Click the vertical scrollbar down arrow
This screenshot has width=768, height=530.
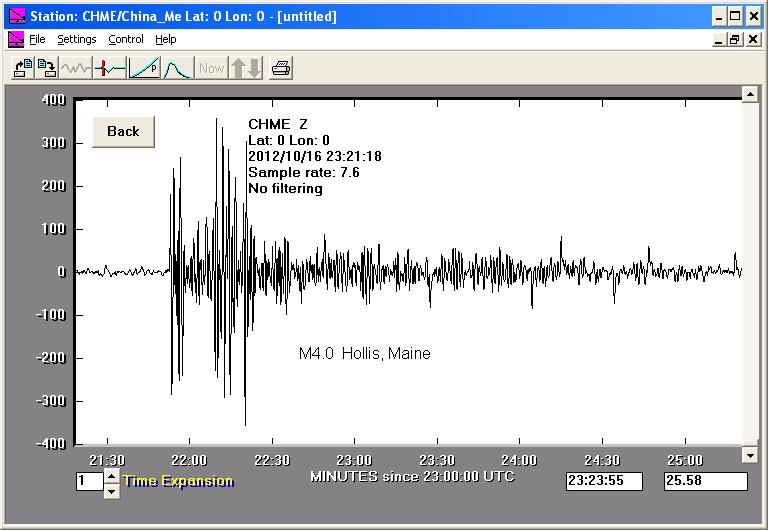[x=749, y=455]
